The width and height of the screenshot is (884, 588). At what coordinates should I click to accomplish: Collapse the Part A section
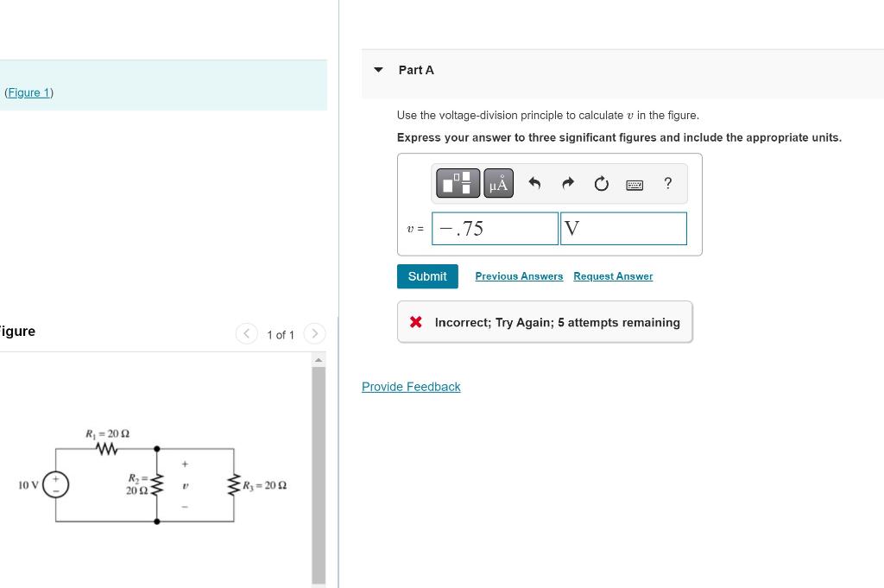378,70
